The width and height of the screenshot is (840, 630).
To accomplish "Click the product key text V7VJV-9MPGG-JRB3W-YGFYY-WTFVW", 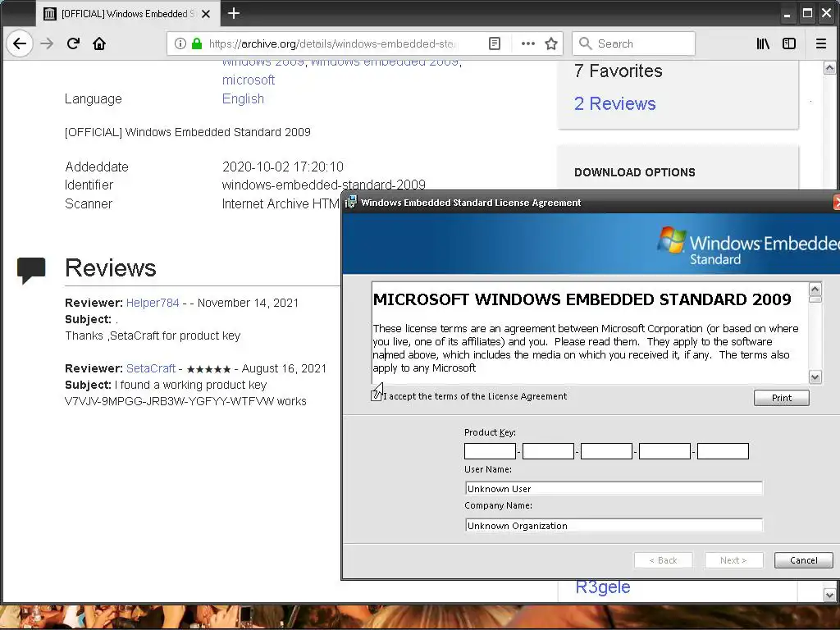I will tap(169, 401).
